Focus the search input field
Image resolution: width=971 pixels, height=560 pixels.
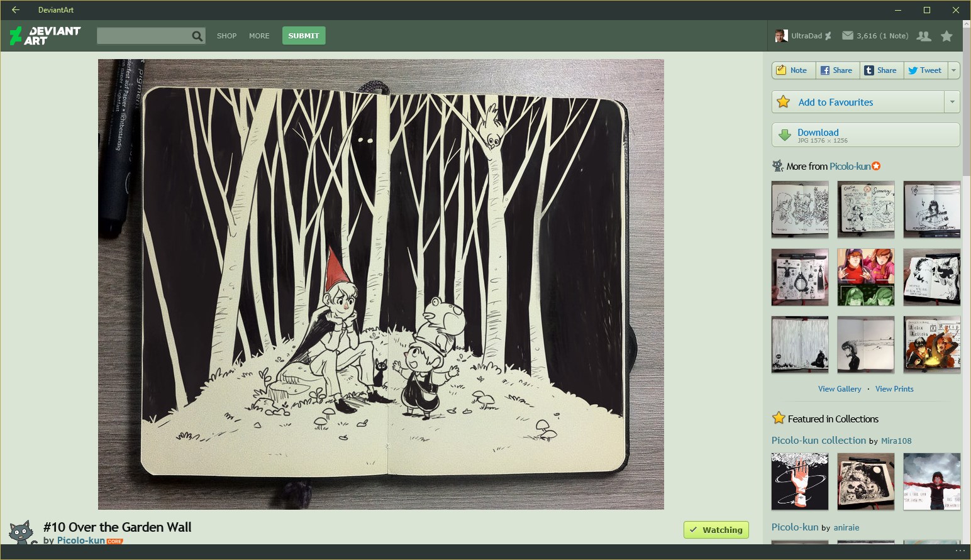(x=144, y=36)
